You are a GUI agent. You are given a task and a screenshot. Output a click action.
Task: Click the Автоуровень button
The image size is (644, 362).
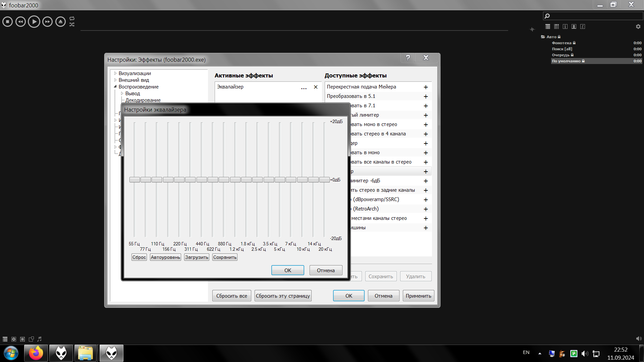(x=165, y=257)
